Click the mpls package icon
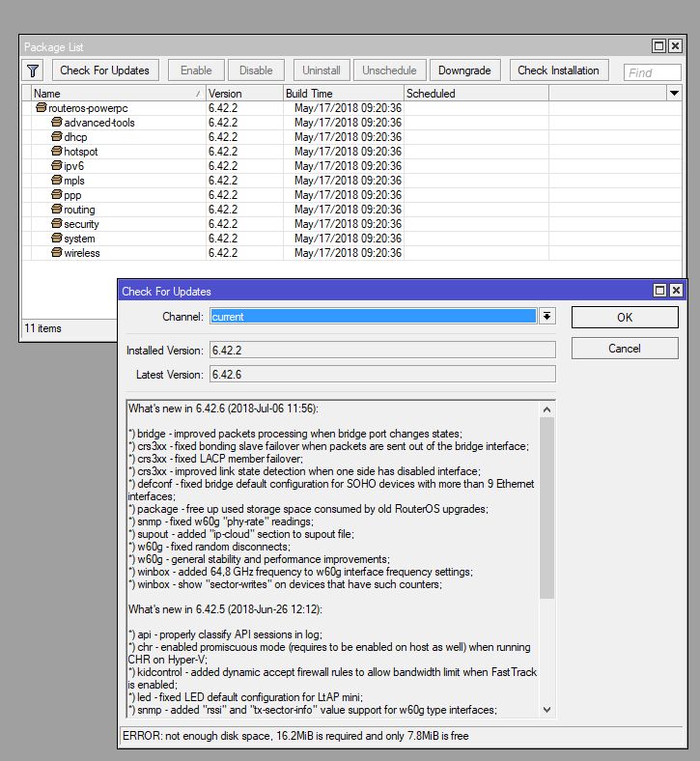The height and width of the screenshot is (761, 700). click(x=57, y=180)
